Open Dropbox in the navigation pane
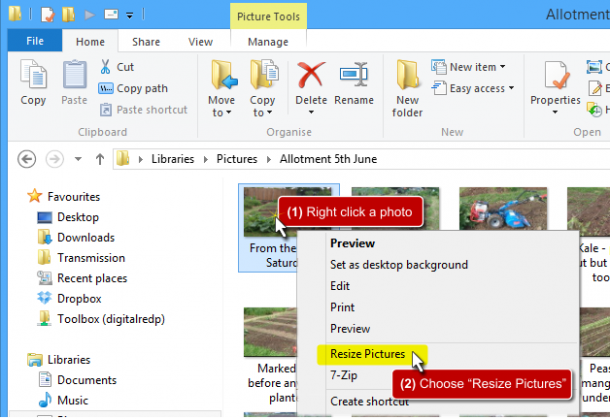610x419 pixels. 79,298
